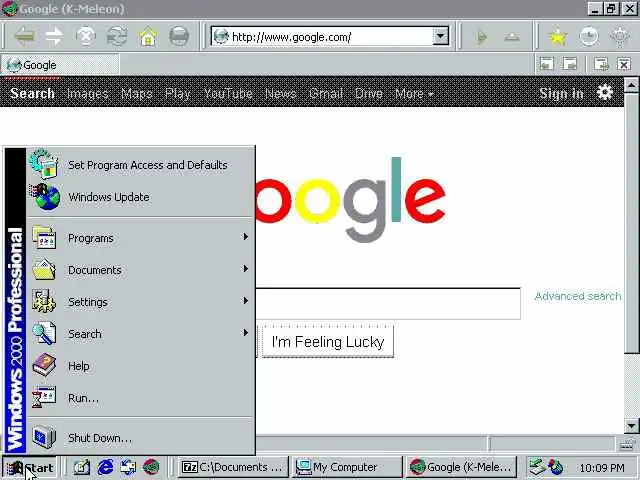This screenshot has height=480, width=640.
Task: Switch to My Computer taskbar button
Action: click(347, 467)
